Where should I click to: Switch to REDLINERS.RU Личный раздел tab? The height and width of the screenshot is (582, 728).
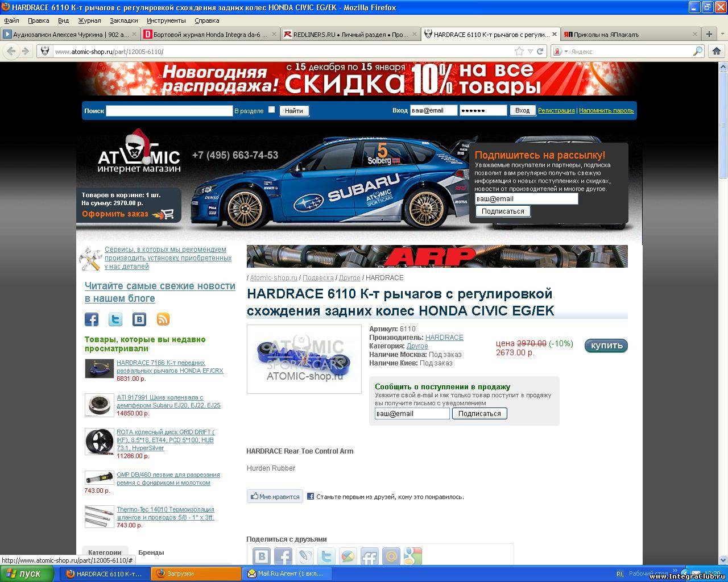point(350,34)
